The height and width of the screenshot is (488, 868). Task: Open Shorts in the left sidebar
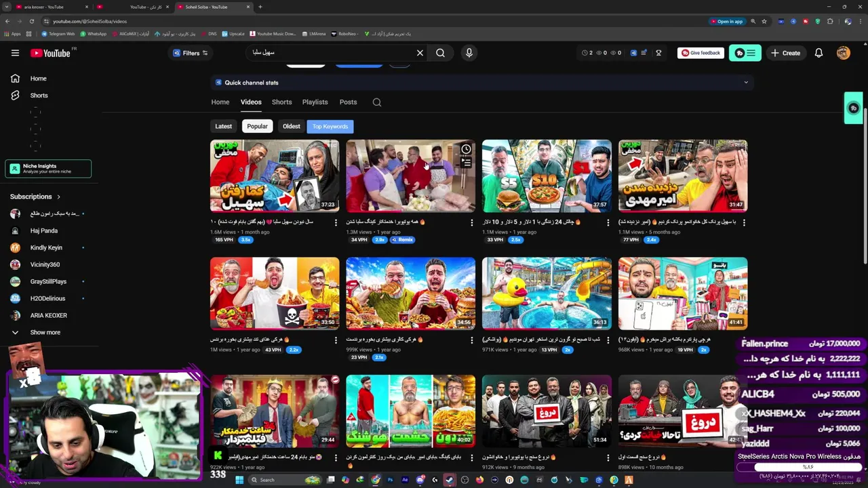39,96
